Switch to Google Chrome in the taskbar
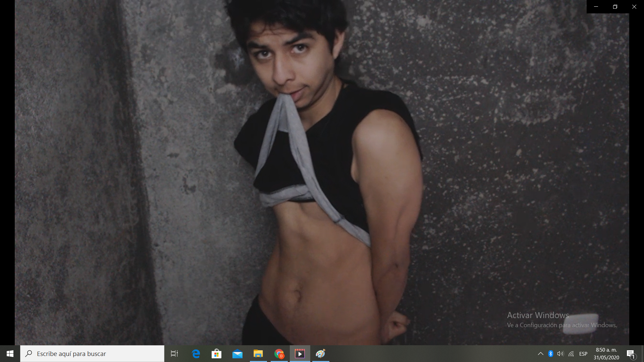Screen dimensions: 644x362 (x=279, y=354)
